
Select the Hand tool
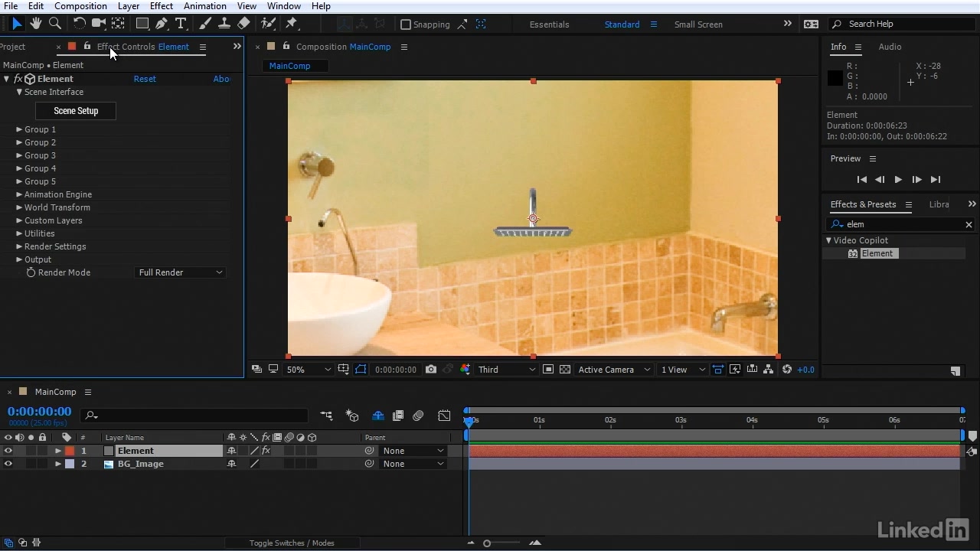pyautogui.click(x=35, y=23)
